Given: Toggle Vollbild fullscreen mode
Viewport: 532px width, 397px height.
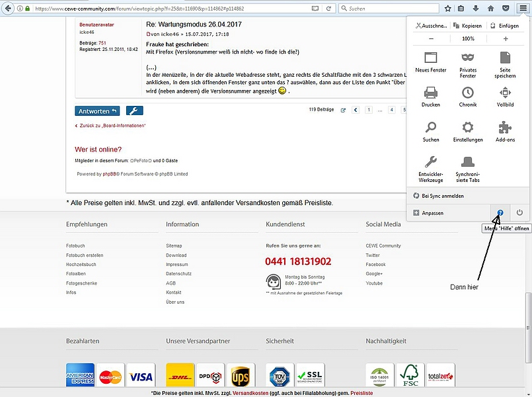Looking at the screenshot, I should [x=505, y=93].
